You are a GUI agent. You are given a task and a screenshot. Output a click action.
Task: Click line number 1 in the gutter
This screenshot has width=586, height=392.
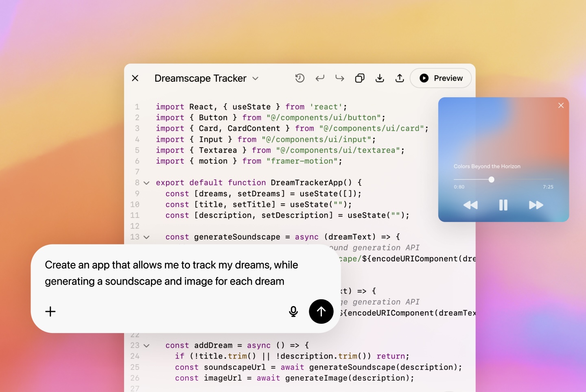[x=137, y=107]
